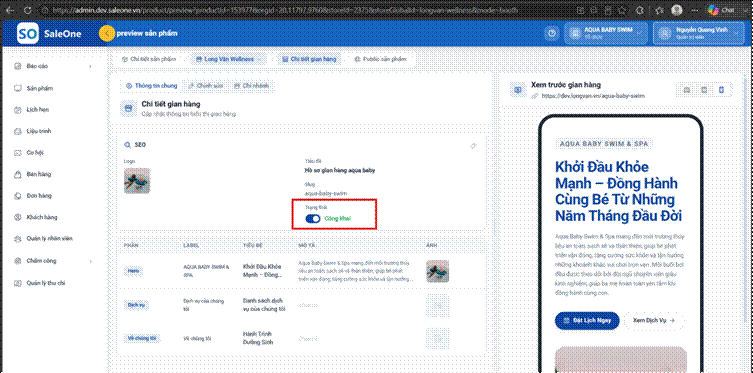Switch to Chi tiết gian hàng tab
Viewport: 753px width, 373px height.
click(x=309, y=59)
